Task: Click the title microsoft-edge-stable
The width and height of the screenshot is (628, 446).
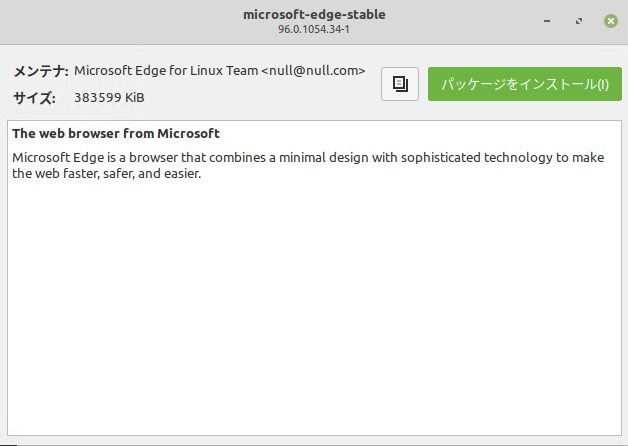Action: 314,14
